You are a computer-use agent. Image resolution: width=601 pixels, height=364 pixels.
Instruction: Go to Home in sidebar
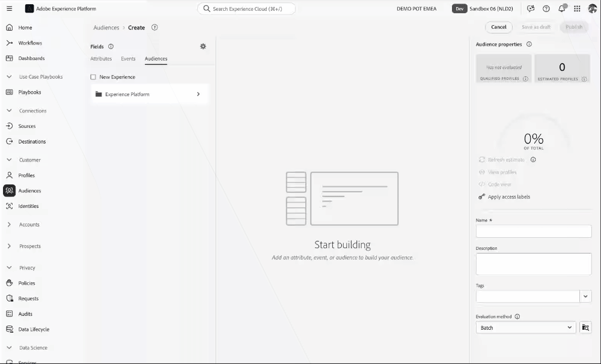(x=25, y=28)
